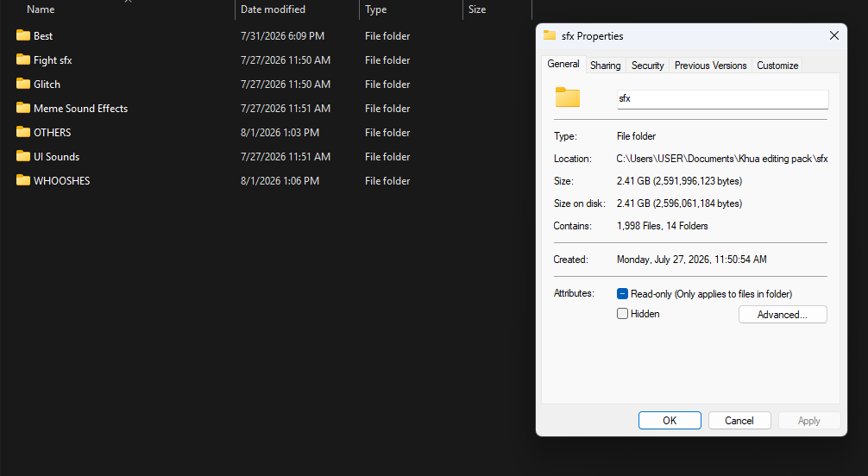The width and height of the screenshot is (868, 476).
Task: Click 'File folder' type in Glitch row
Action: [387, 85]
